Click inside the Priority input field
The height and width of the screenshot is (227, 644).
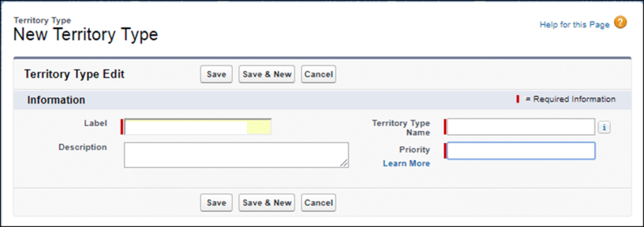(x=521, y=151)
